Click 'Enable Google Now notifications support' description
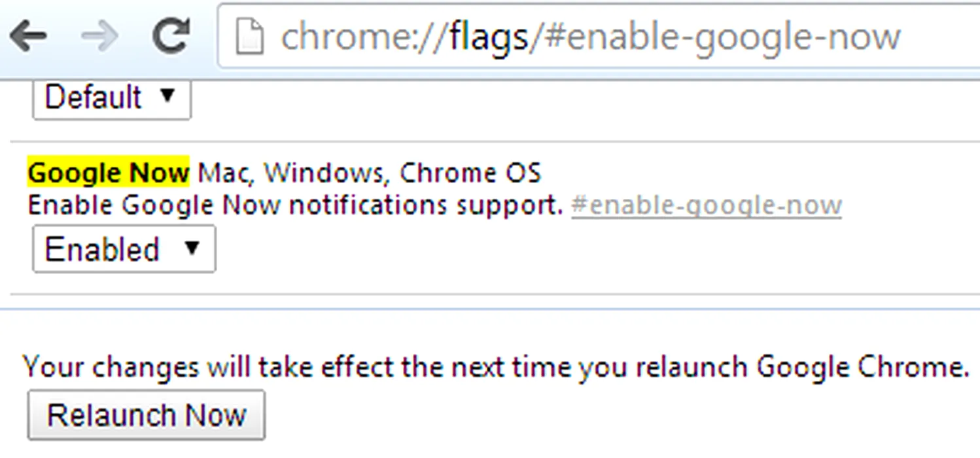 (296, 206)
